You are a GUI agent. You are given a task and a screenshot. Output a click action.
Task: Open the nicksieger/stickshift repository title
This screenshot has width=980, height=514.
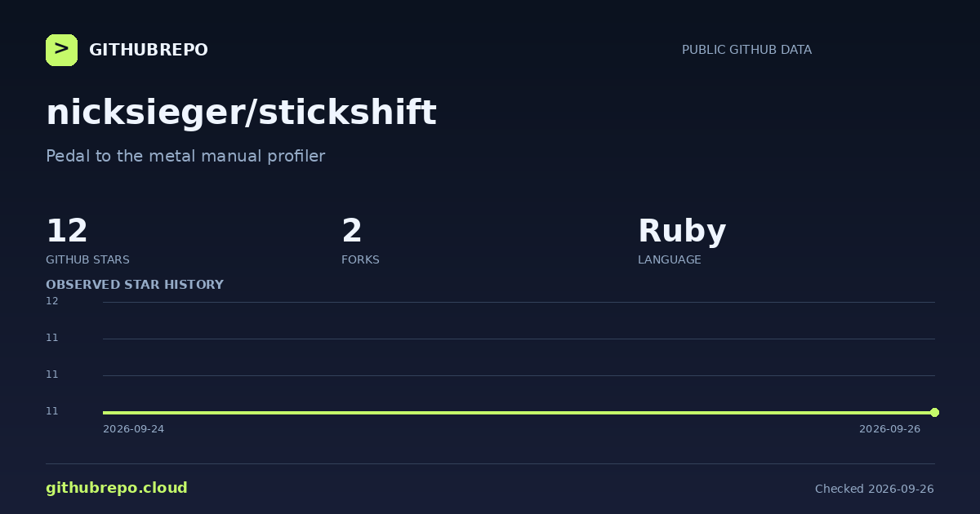tap(241, 113)
